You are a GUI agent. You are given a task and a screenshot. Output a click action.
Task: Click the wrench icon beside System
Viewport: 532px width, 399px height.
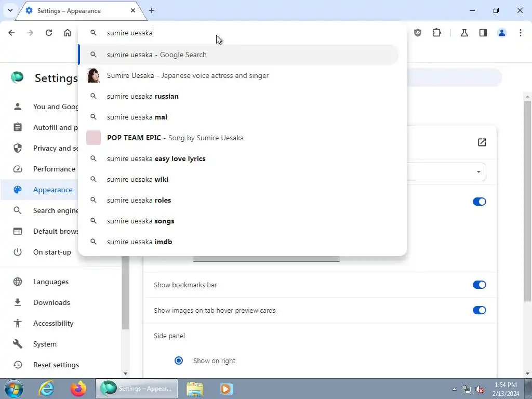coord(18,344)
